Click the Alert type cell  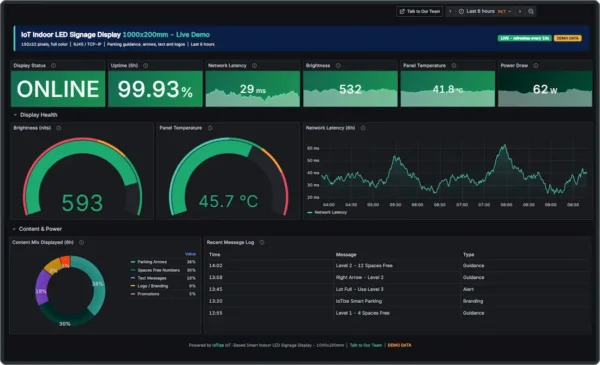pos(468,289)
